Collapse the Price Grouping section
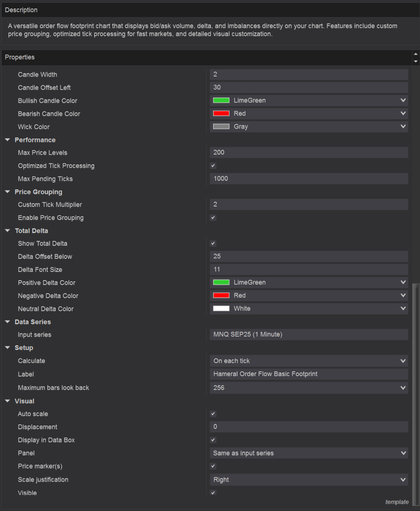Image resolution: width=420 pixels, height=511 pixels. pos(7,192)
